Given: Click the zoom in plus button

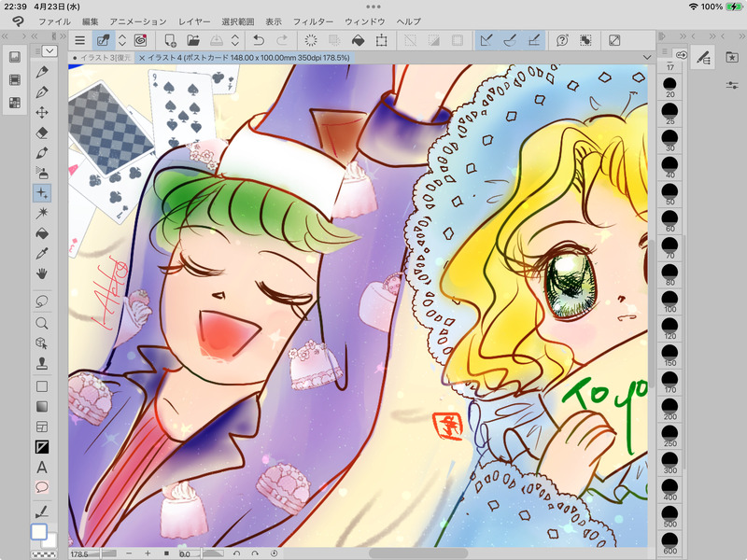Looking at the screenshot, I should tap(147, 553).
